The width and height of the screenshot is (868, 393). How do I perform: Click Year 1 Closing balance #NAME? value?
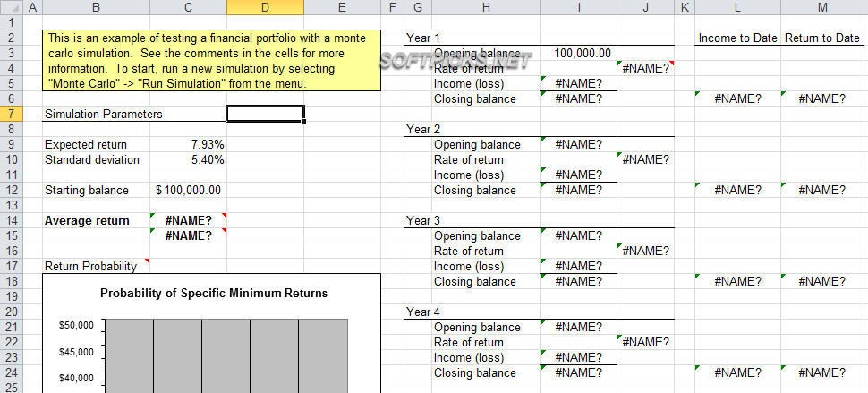[578, 99]
